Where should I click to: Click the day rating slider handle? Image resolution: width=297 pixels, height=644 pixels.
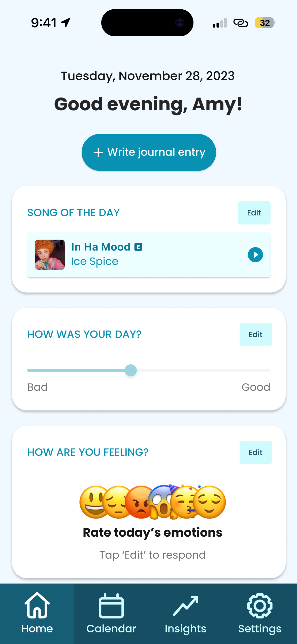[x=131, y=370]
